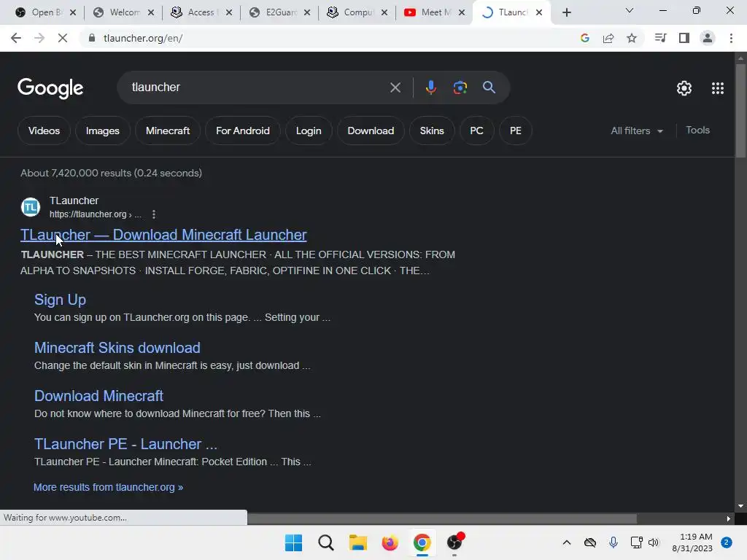This screenshot has width=747, height=560.
Task: Open the media control icon in toolbar
Action: 661,38
